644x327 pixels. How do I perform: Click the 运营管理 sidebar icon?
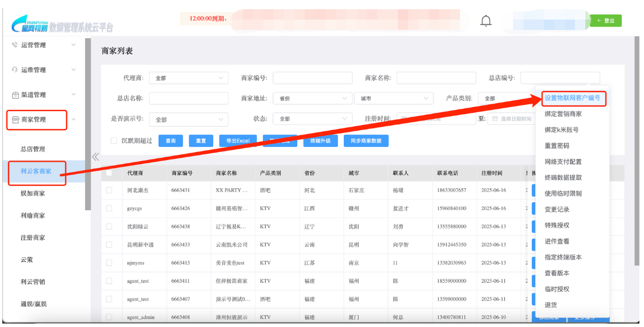pos(15,45)
